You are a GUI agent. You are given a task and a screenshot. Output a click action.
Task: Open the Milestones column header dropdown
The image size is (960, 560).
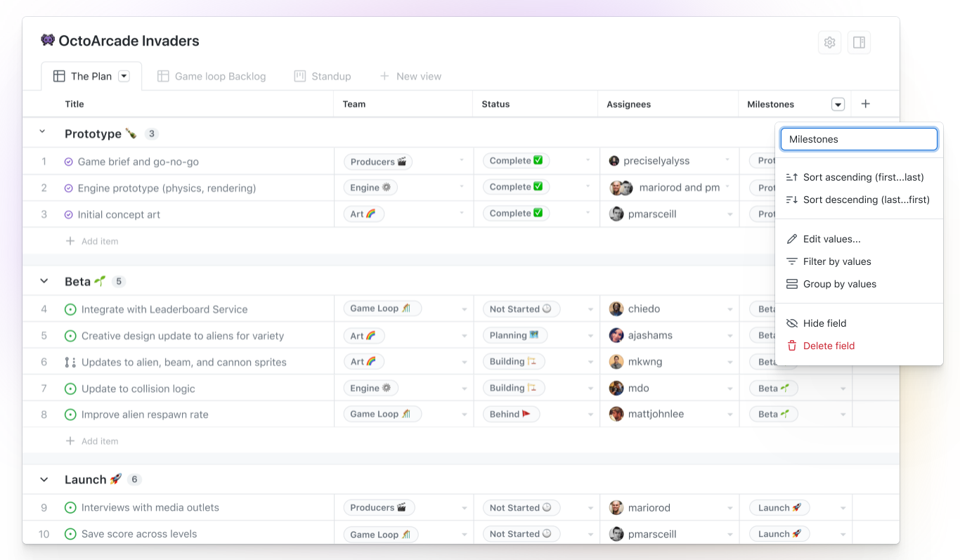[838, 104]
